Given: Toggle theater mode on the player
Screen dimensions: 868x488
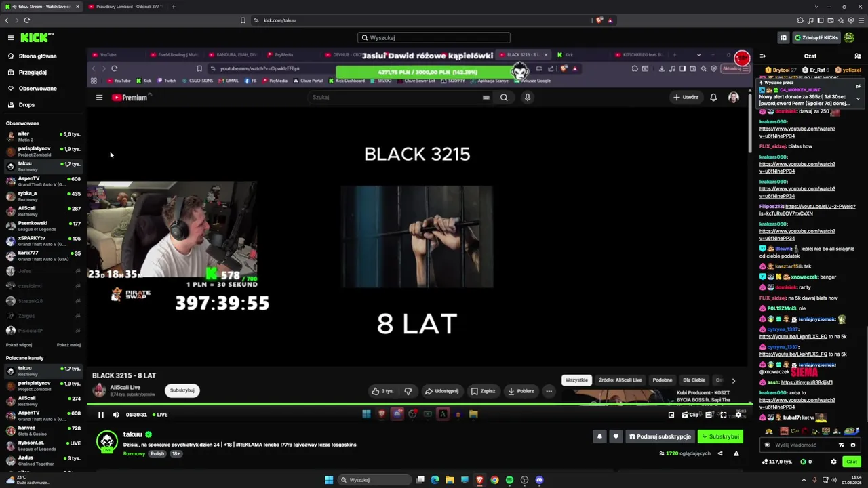Looking at the screenshot, I should click(x=709, y=415).
